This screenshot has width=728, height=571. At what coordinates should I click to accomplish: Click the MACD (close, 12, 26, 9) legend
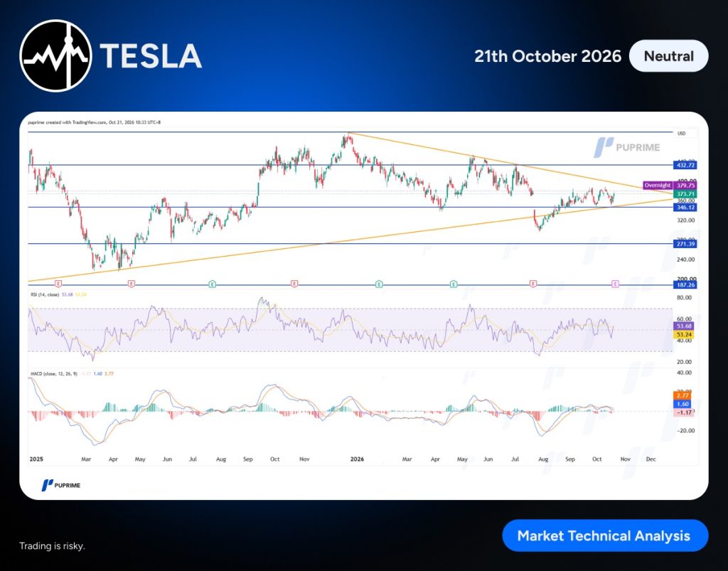[54, 374]
